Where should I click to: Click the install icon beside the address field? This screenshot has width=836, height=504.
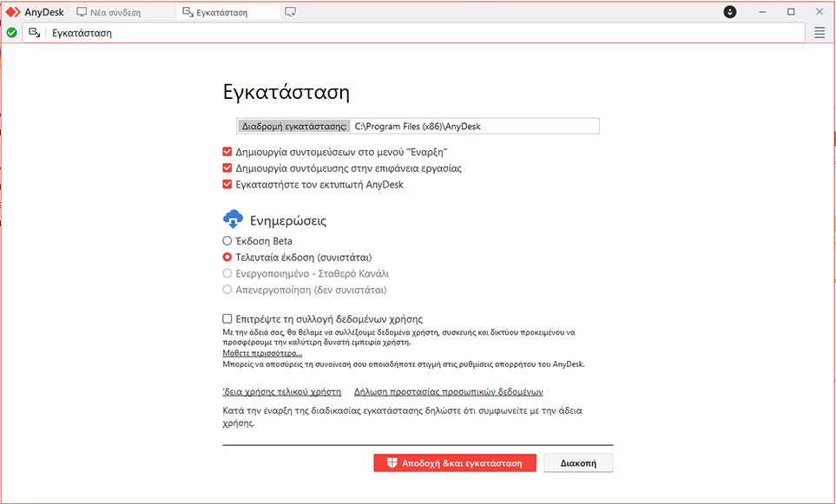[35, 33]
